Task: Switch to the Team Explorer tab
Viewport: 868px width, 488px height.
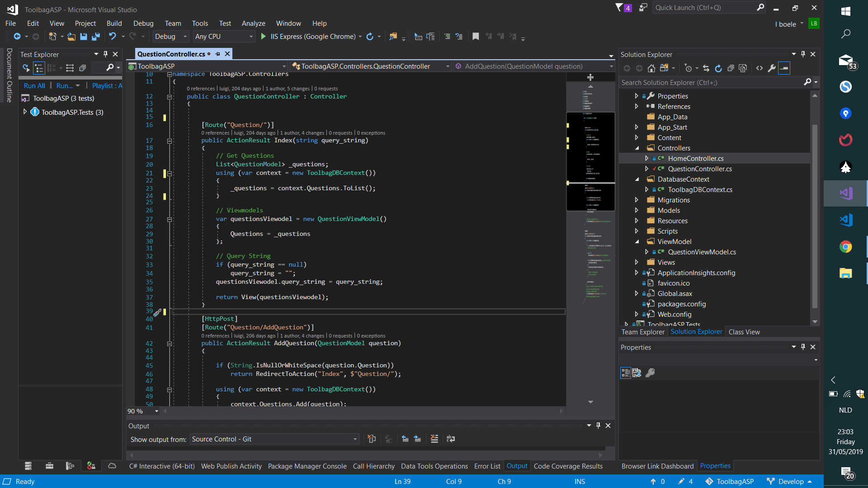Action: pos(643,332)
